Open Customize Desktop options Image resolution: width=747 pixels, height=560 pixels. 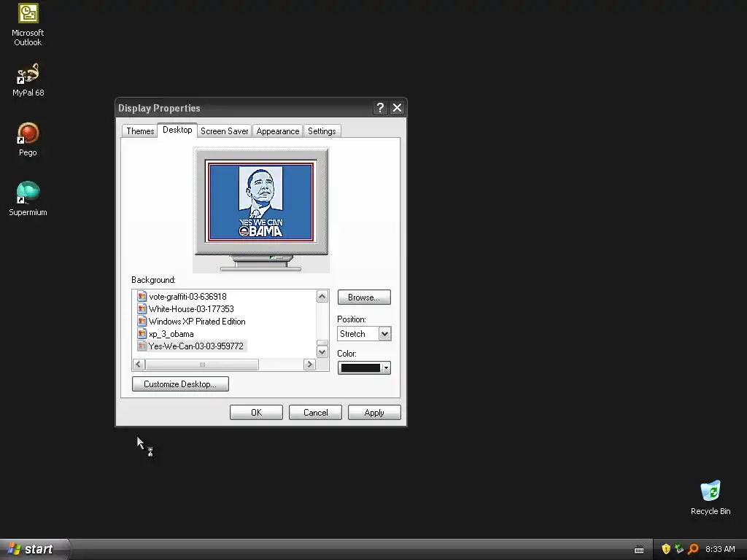(x=180, y=384)
